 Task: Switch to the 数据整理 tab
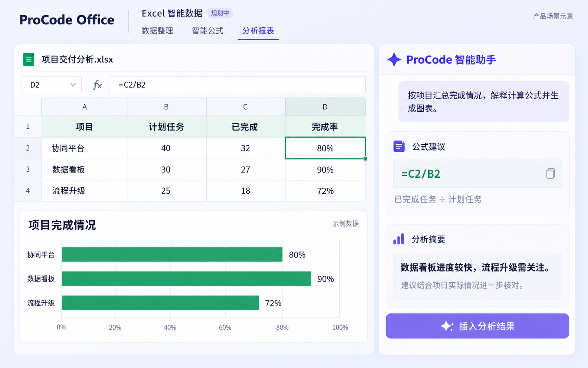click(157, 31)
